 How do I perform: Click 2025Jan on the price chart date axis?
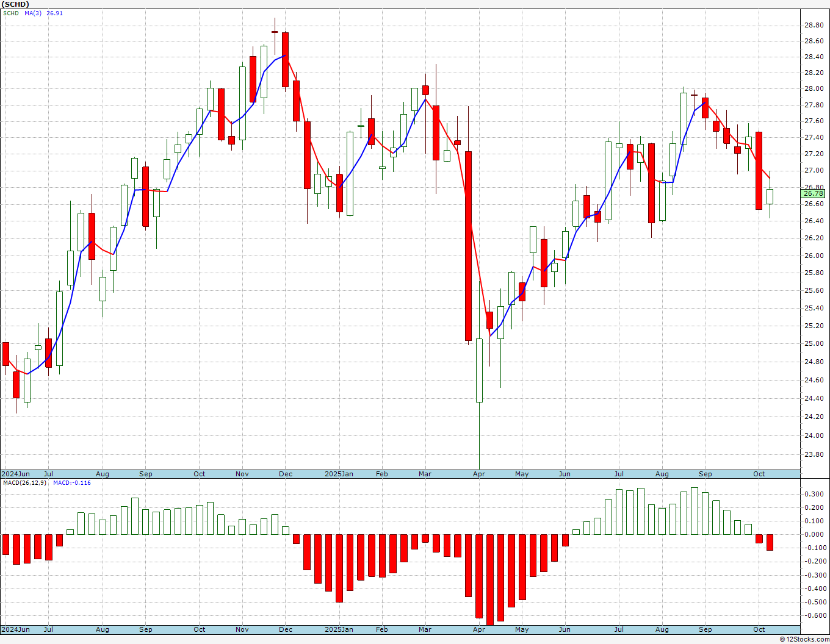point(339,474)
